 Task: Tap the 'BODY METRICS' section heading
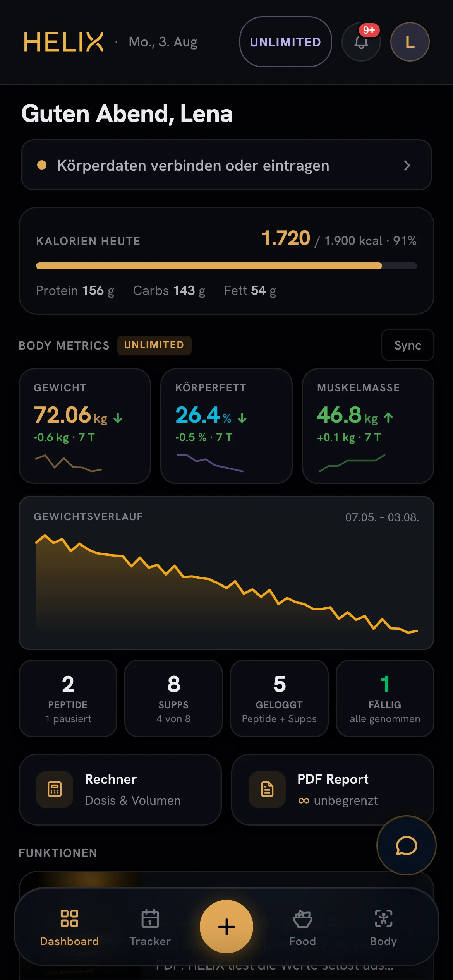click(x=64, y=345)
